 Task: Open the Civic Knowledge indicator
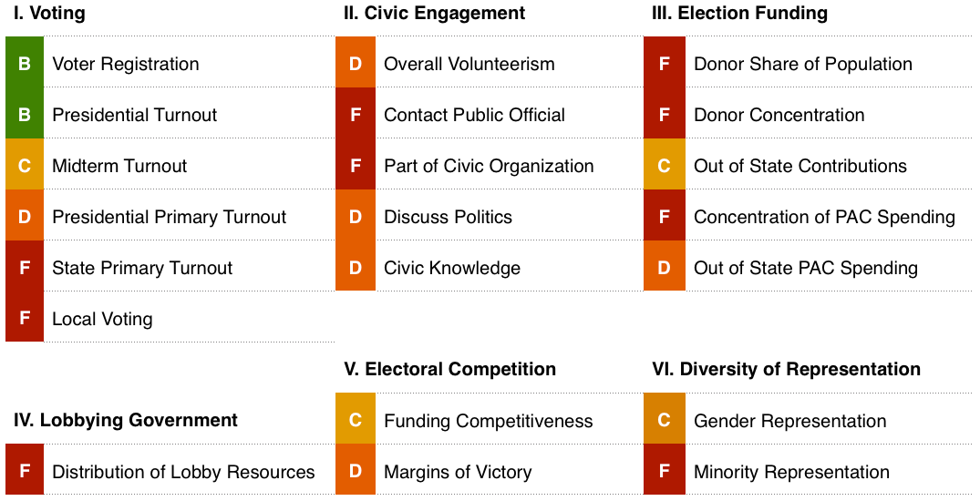tap(452, 268)
